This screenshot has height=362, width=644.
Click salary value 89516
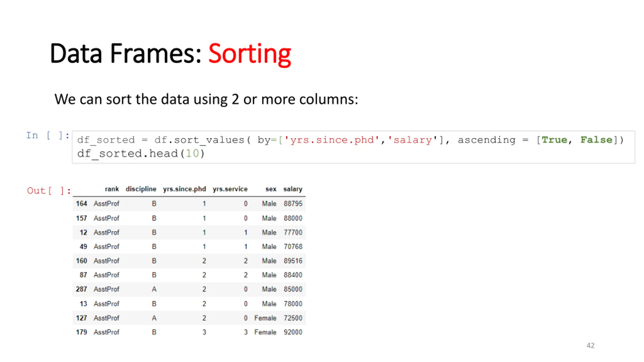tap(293, 261)
